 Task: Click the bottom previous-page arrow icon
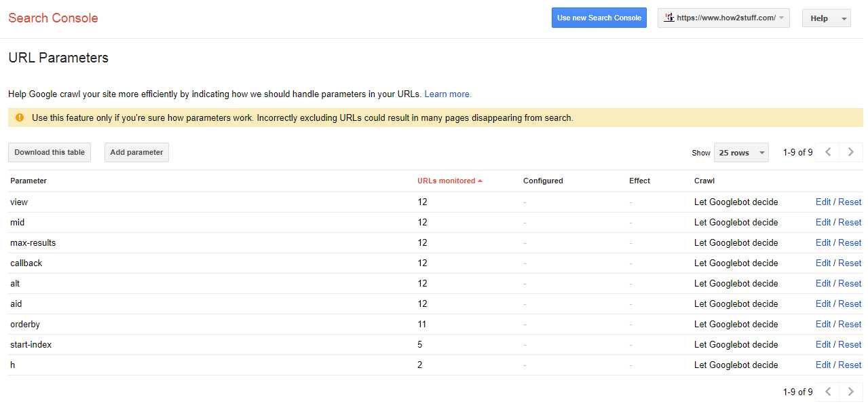point(827,392)
